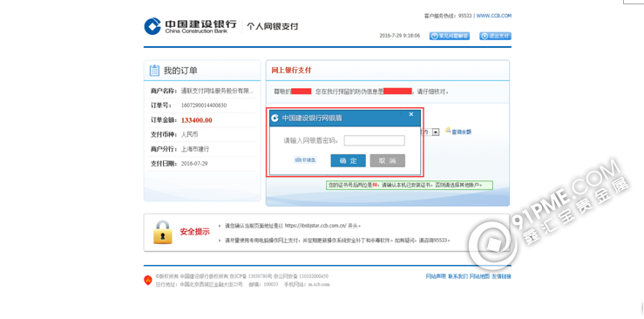Click the 京ICP备 13030780号 footer text
644x319 pixels.
point(252,276)
